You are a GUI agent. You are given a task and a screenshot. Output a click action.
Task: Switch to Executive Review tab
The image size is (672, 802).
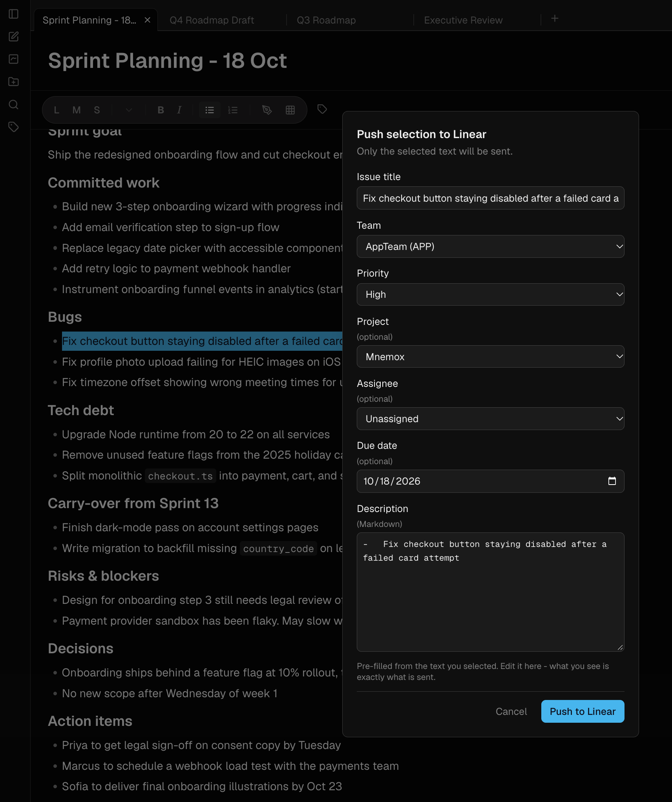coord(463,20)
